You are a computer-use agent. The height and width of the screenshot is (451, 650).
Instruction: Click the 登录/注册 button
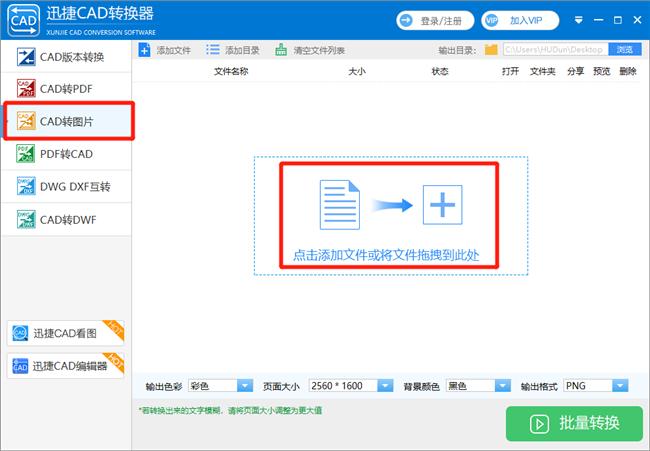435,20
